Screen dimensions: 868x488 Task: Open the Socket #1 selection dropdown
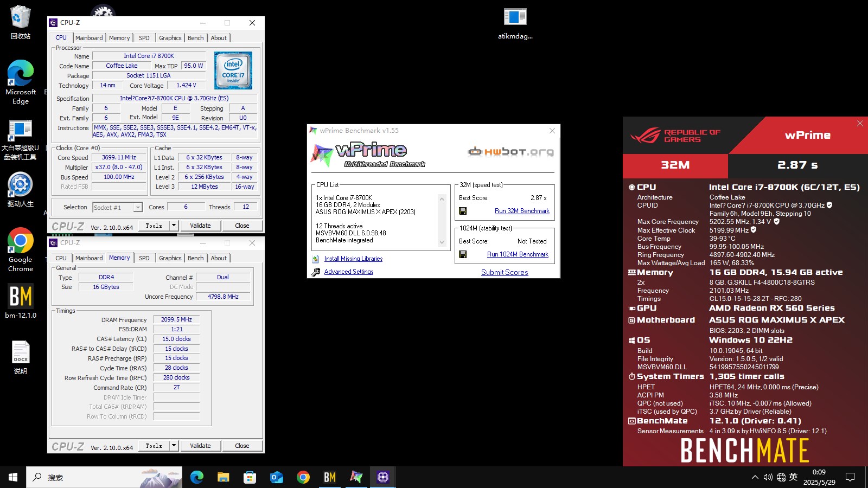[x=118, y=207]
